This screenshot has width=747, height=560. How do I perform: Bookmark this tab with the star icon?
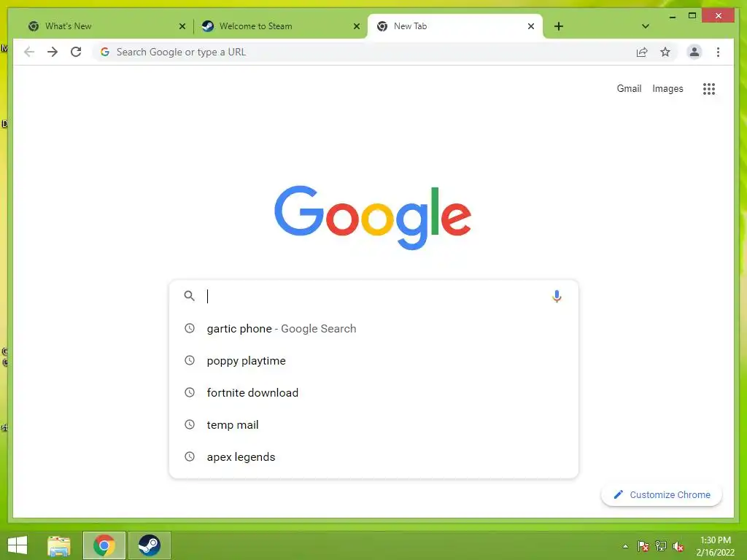(x=665, y=52)
